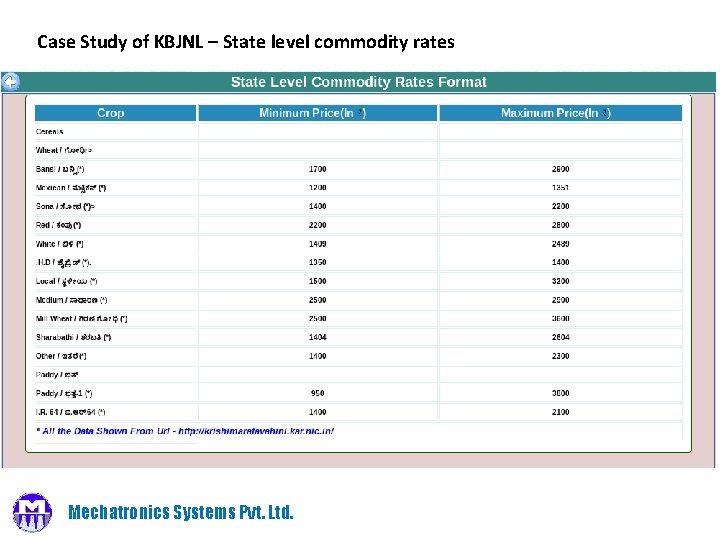720x540 pixels.
Task: Select the White crop name
Action: (59, 244)
